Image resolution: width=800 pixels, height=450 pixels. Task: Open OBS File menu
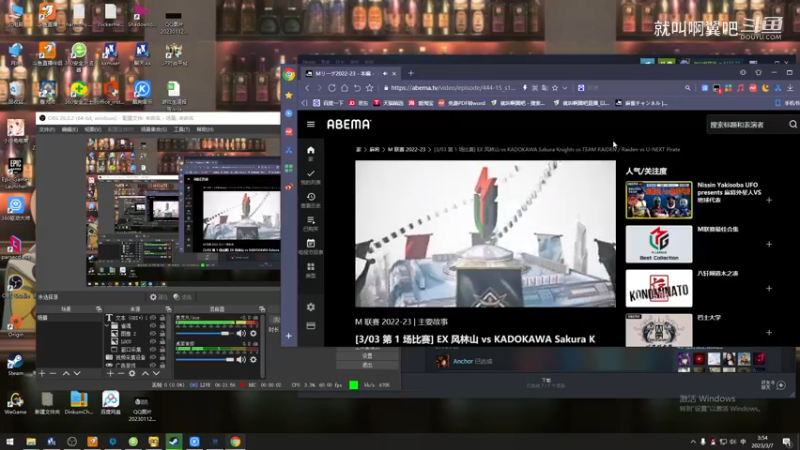tap(46, 130)
